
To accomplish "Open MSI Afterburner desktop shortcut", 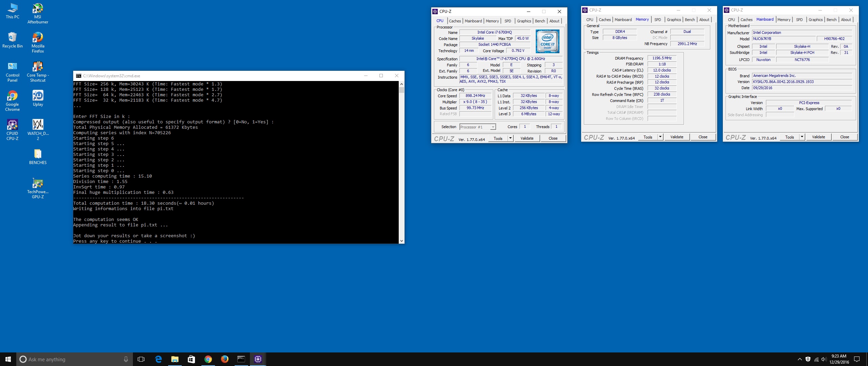I will click(38, 14).
